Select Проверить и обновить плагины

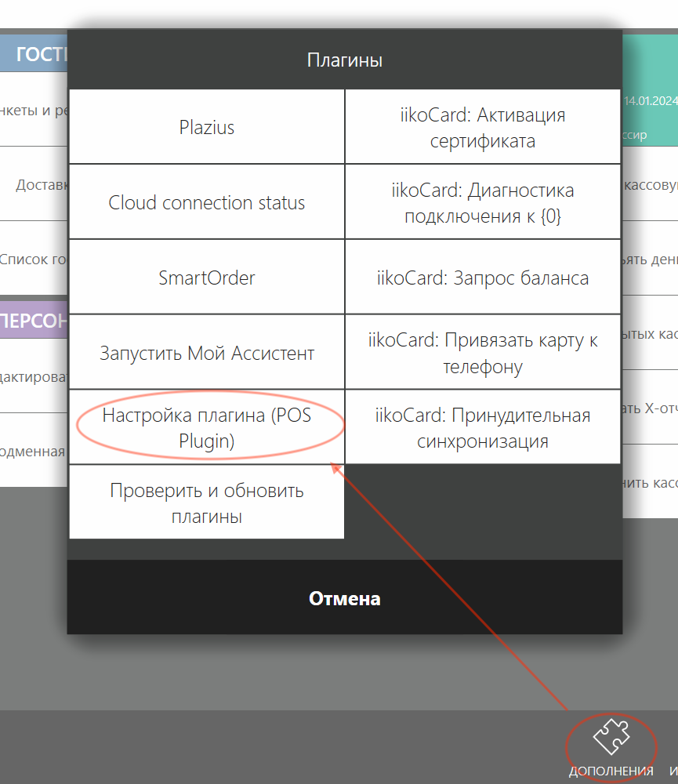pos(206,502)
